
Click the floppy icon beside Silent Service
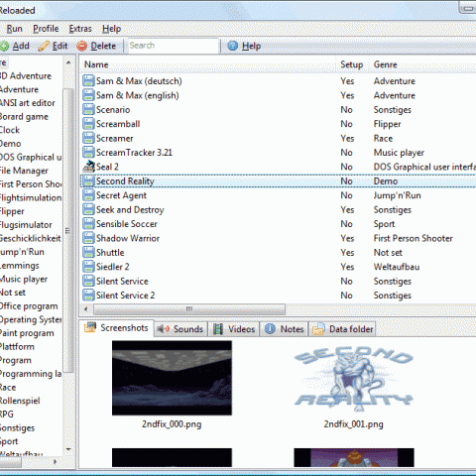(x=88, y=281)
